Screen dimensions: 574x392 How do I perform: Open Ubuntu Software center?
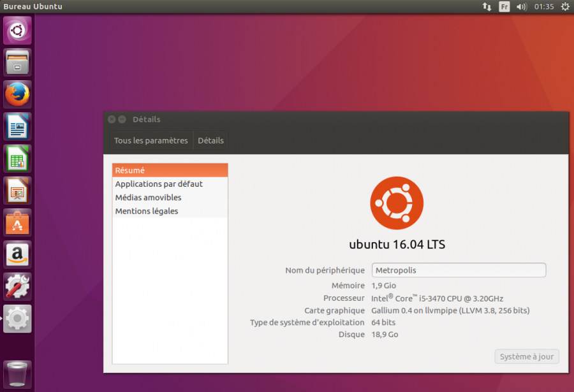pos(17,222)
